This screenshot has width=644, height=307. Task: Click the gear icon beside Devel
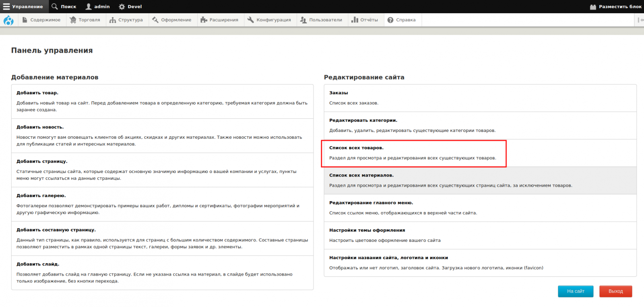[122, 7]
